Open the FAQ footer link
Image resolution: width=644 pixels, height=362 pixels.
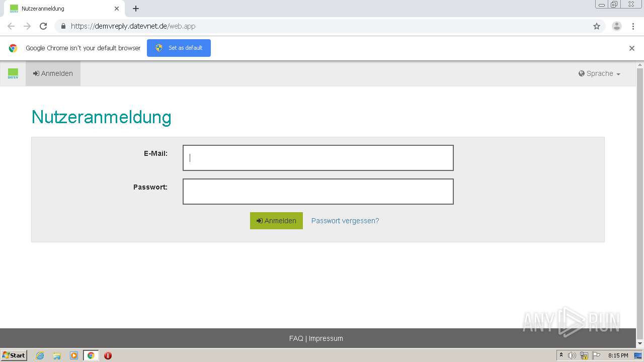[x=296, y=338]
